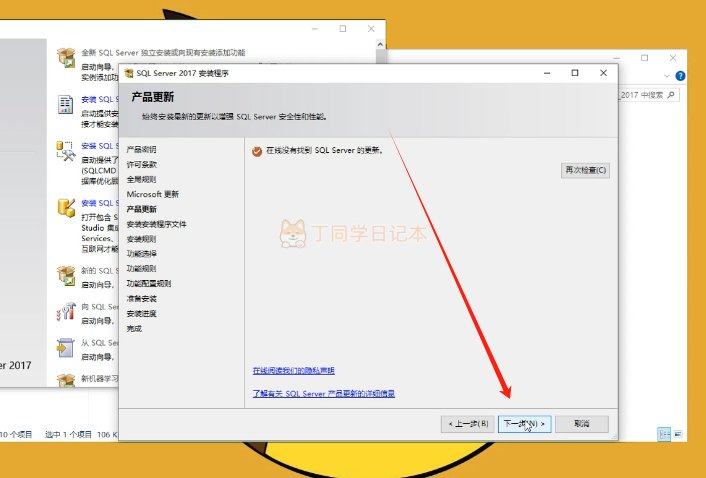Cancel setup with 取消 button
This screenshot has width=706, height=478.
582,424
